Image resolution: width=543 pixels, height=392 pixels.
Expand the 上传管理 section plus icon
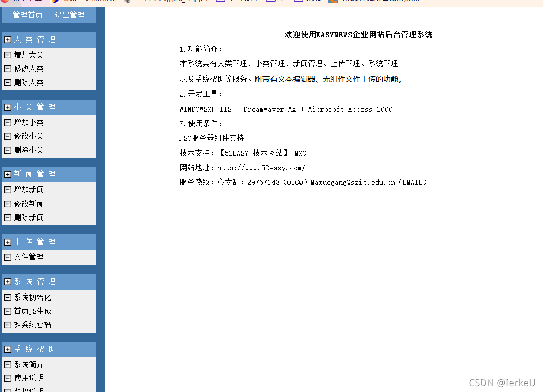[7, 242]
